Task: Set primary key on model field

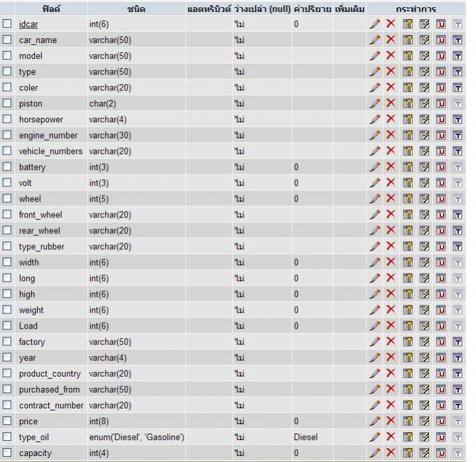Action: point(408,56)
